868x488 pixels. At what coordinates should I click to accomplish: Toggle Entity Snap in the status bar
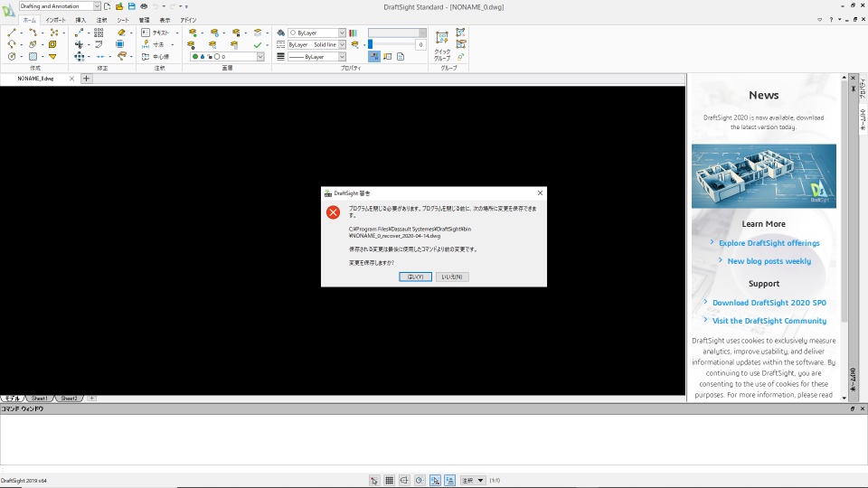(435, 480)
